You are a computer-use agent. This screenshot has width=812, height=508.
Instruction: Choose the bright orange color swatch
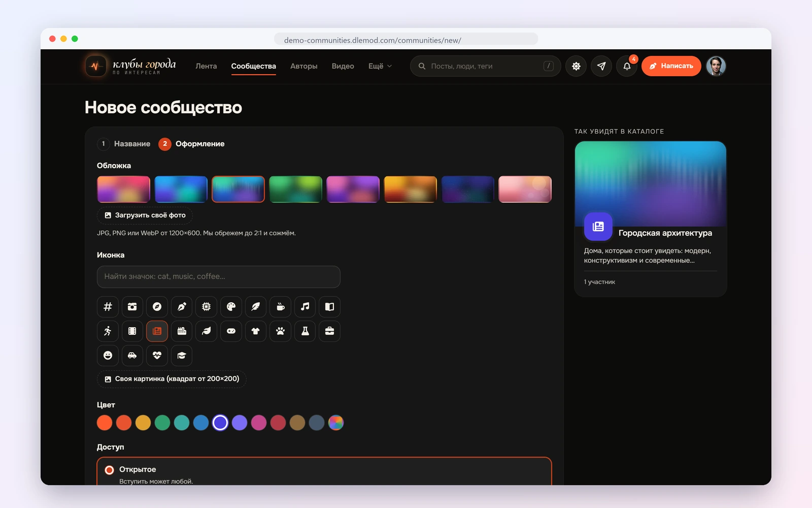pyautogui.click(x=105, y=423)
